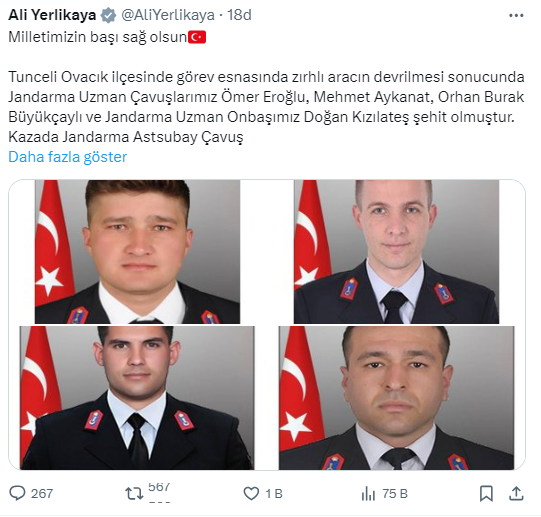Click the 18d timestamp
Screen dimensions: 541x517
click(239, 15)
